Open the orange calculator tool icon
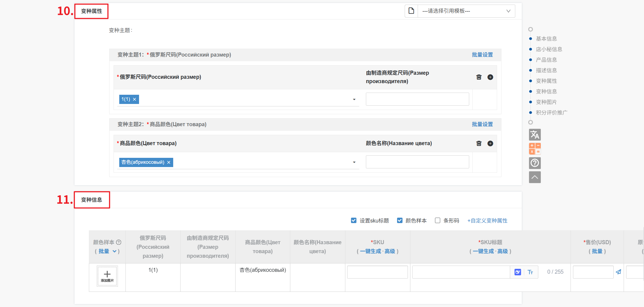 click(534, 149)
